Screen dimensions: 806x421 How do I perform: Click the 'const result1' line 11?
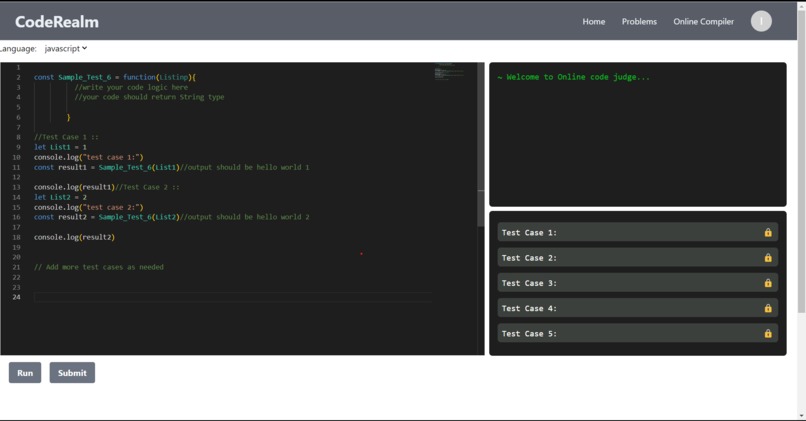(x=172, y=167)
